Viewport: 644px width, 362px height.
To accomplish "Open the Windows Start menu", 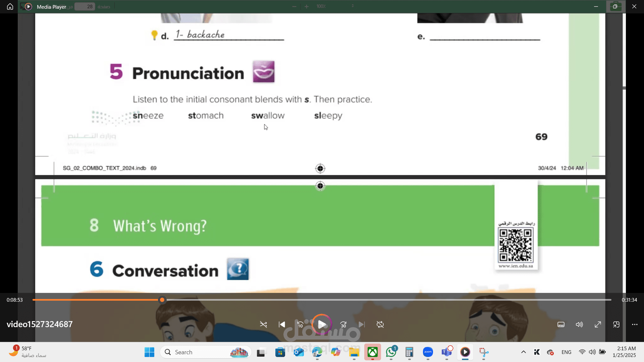I will (149, 352).
